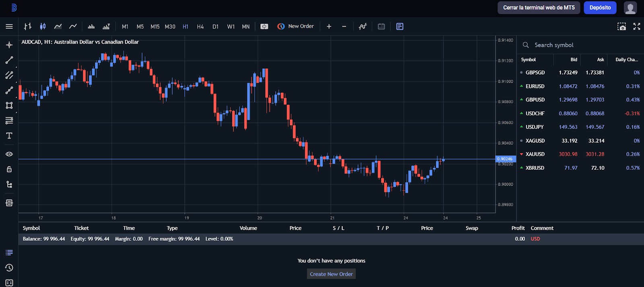Take a chart screenshot
This screenshot has height=287, width=644.
(622, 27)
